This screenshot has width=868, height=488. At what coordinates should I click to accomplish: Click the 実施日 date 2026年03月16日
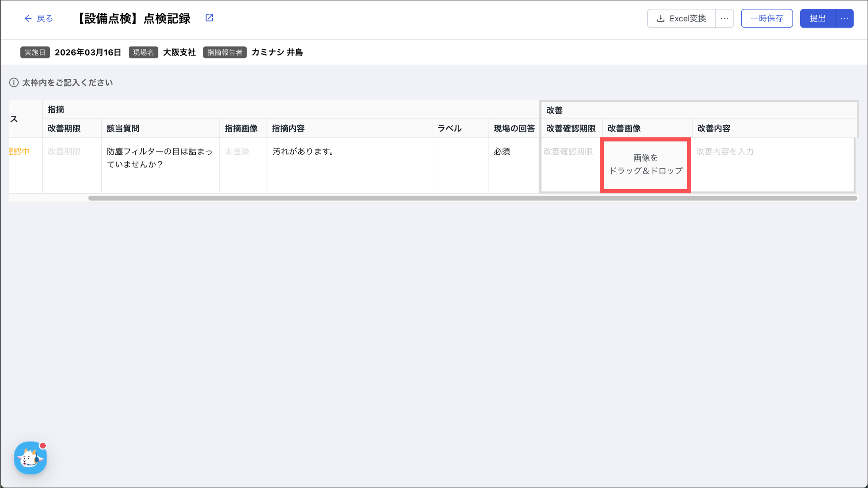(x=88, y=53)
